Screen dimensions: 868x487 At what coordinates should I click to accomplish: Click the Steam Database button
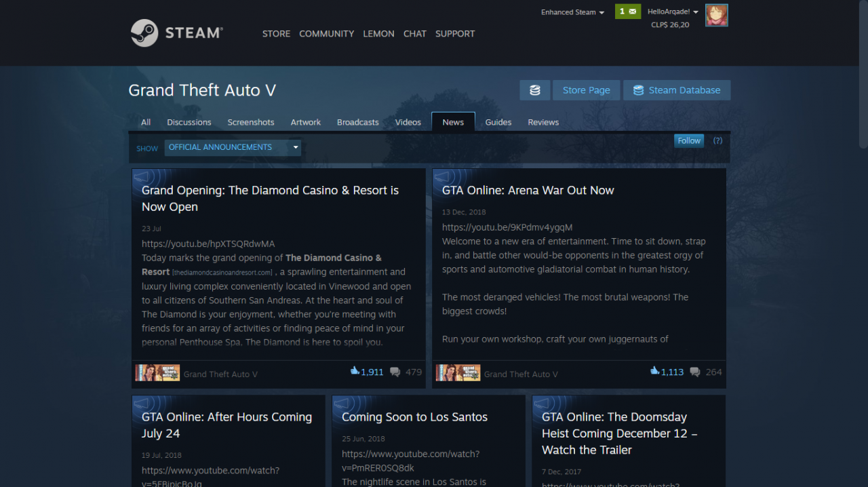coord(677,90)
